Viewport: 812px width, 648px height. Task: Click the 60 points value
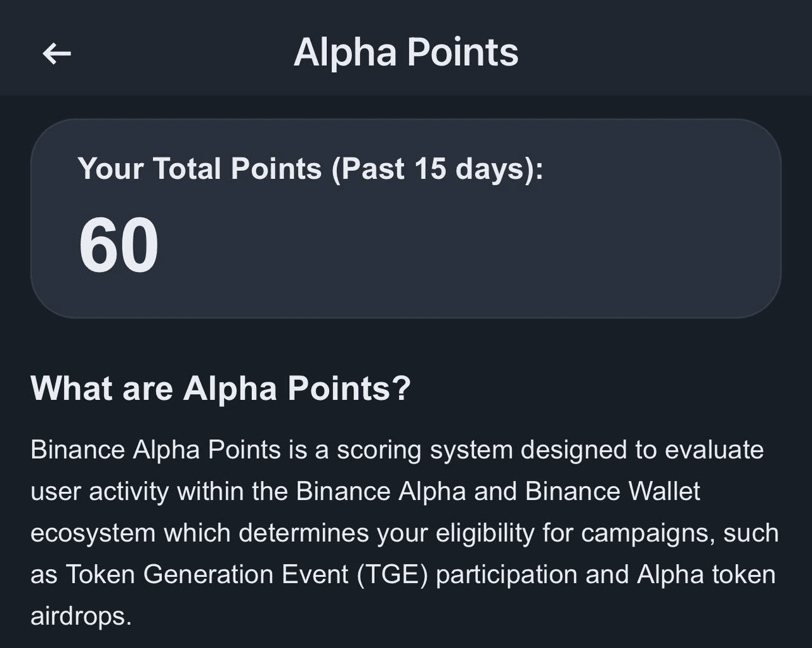[x=119, y=246]
